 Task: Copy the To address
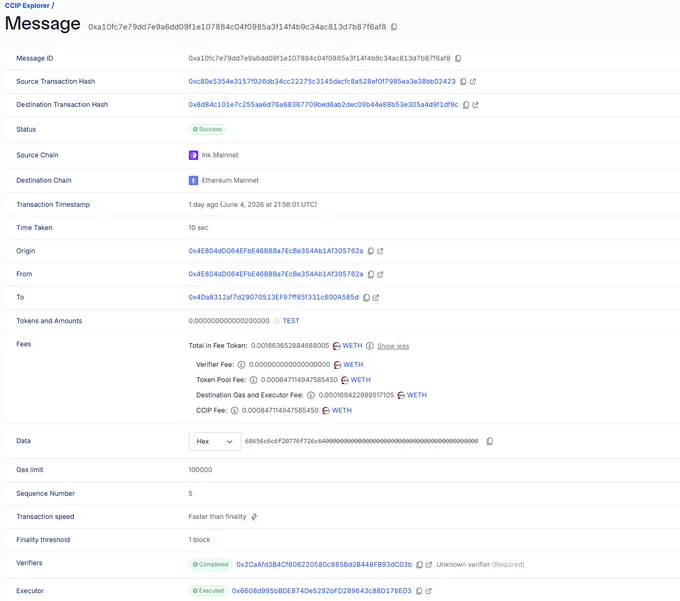[366, 297]
